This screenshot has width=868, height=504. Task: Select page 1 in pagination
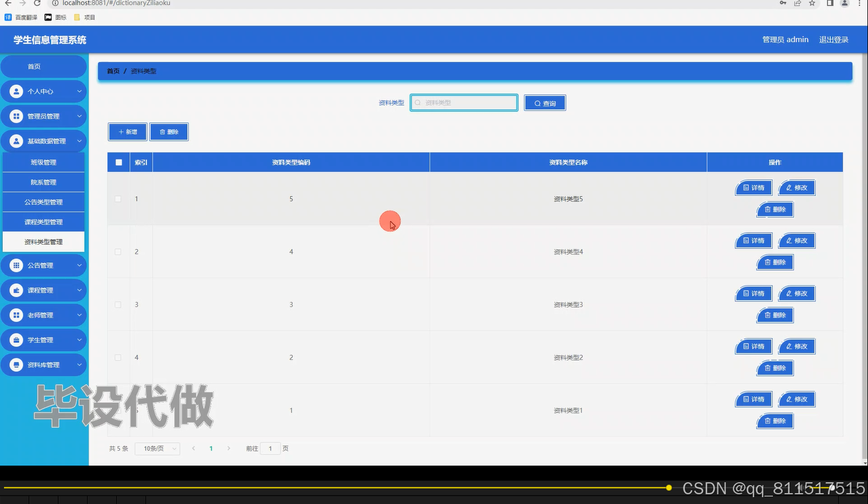coord(211,448)
